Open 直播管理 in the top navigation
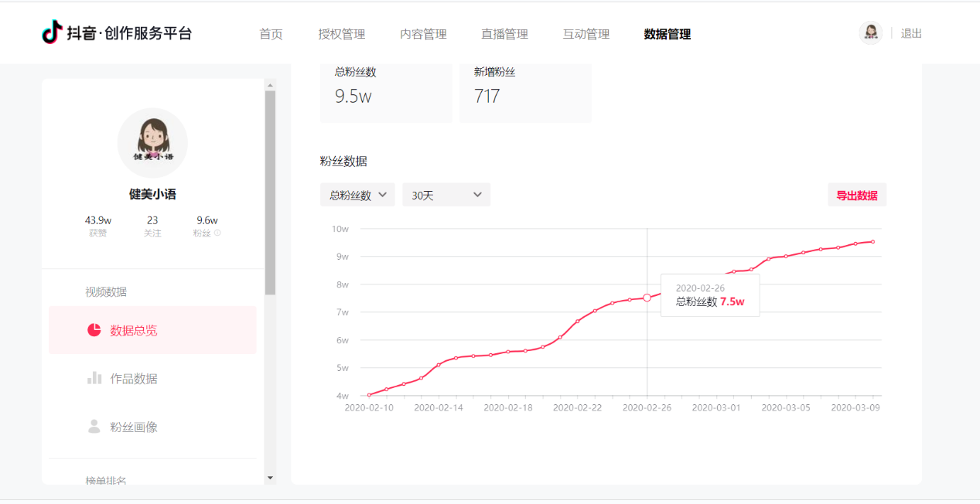The image size is (980, 504). pyautogui.click(x=504, y=34)
